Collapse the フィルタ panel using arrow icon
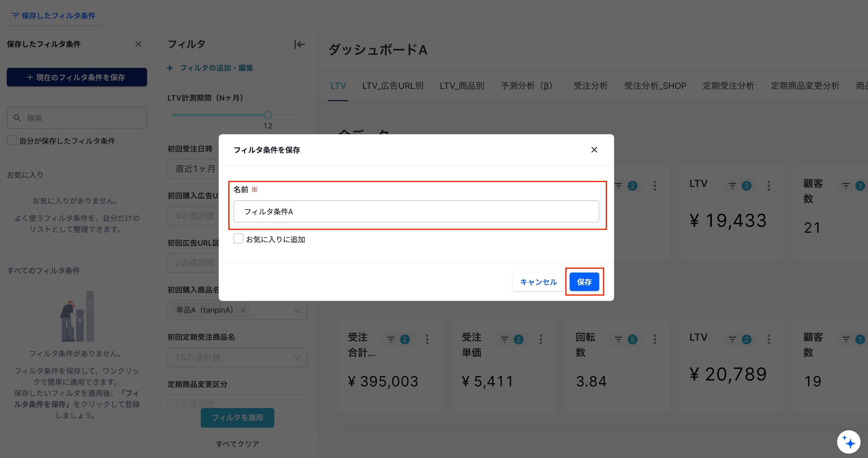Viewport: 868px width, 458px height. [299, 44]
